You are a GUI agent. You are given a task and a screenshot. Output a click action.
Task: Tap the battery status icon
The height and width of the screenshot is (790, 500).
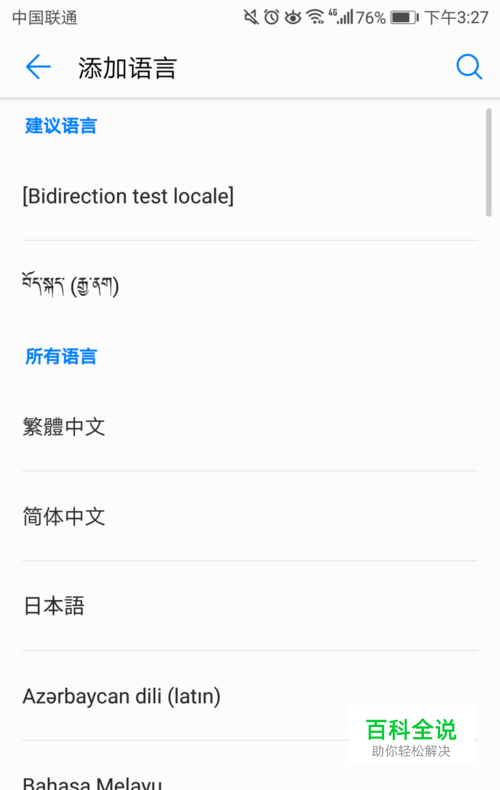click(404, 18)
